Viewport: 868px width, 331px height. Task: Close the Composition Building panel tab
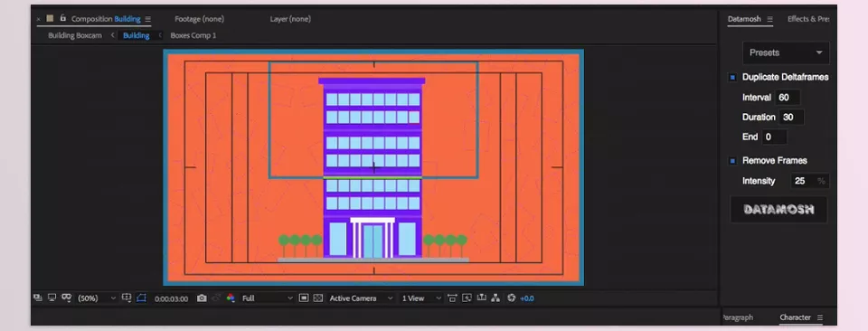pyautogui.click(x=38, y=19)
